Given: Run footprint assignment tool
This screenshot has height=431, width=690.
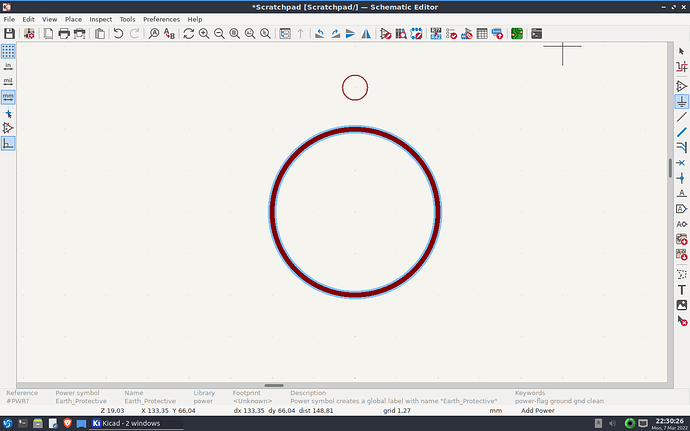Looking at the screenshot, I should [x=466, y=33].
